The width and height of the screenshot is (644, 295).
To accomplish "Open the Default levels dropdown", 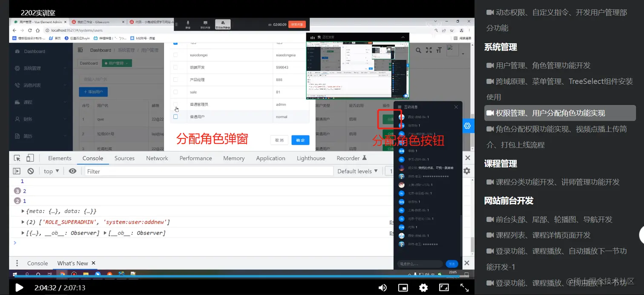I will click(357, 171).
